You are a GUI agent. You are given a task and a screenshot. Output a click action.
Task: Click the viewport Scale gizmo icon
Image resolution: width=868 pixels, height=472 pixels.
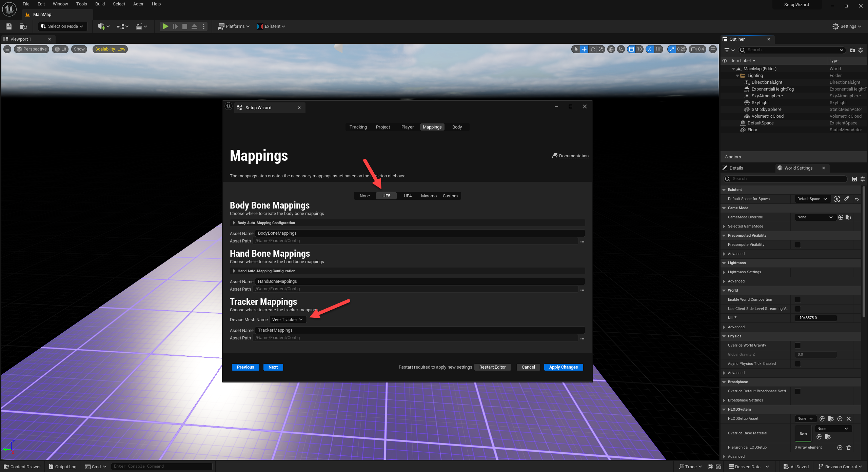click(x=600, y=49)
